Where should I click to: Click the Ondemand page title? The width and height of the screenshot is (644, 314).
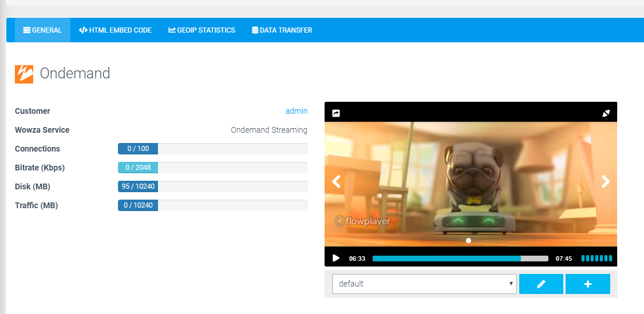75,73
